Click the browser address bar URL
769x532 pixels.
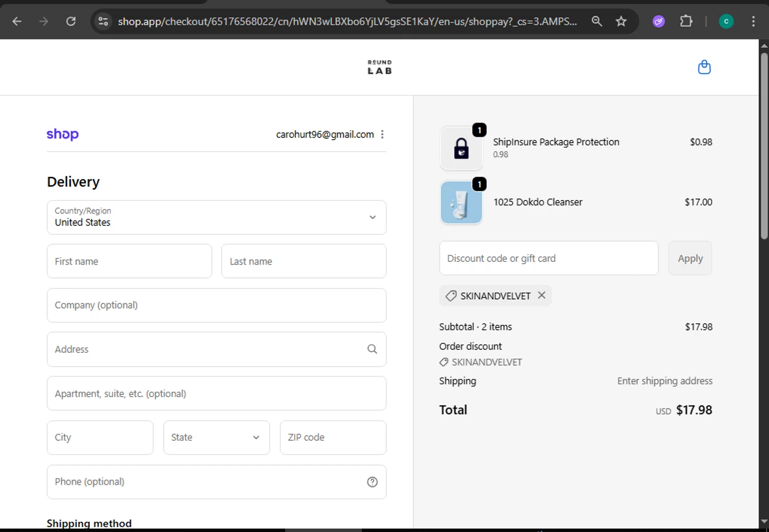(347, 21)
